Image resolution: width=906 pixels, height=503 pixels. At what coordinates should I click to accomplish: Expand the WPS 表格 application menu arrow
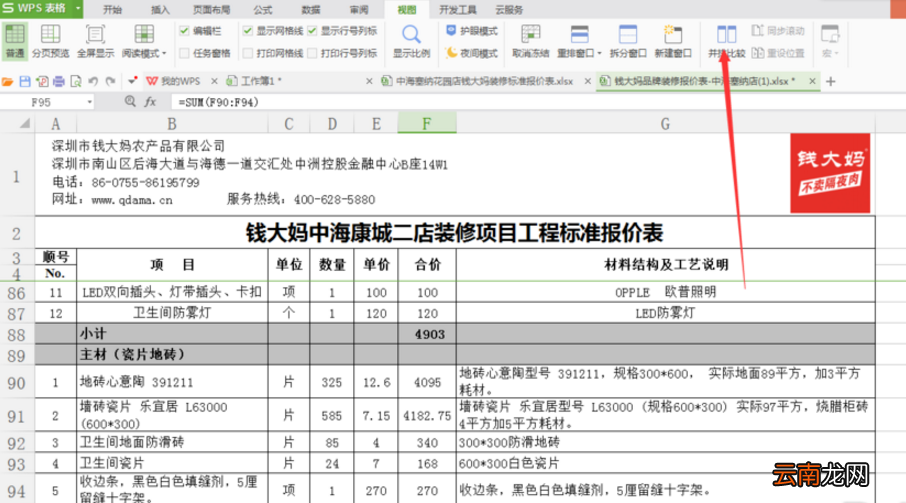coord(77,9)
